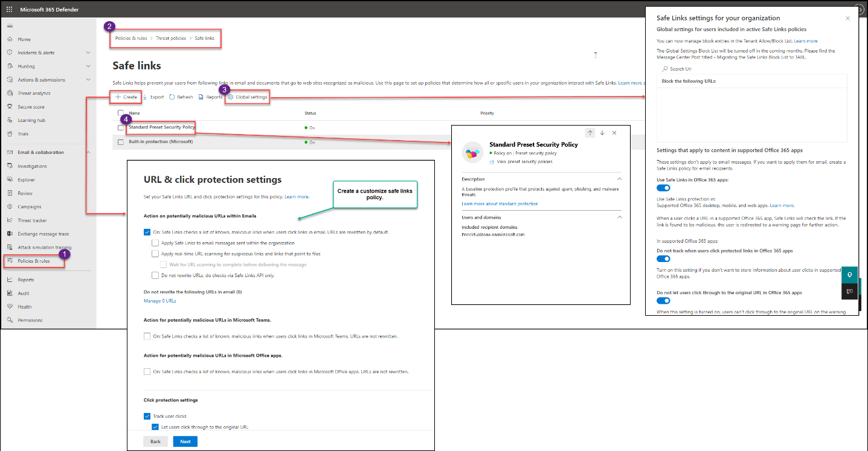Open the Campaigns target icon
Image resolution: width=868 pixels, height=451 pixels.
pos(10,206)
